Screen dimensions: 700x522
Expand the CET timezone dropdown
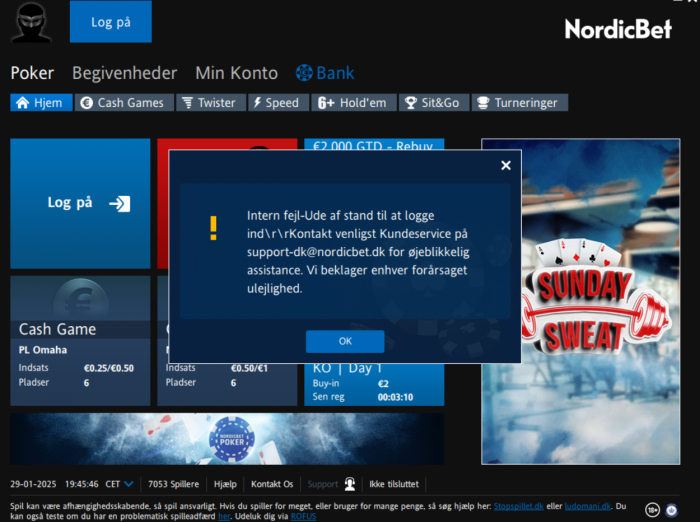point(129,484)
